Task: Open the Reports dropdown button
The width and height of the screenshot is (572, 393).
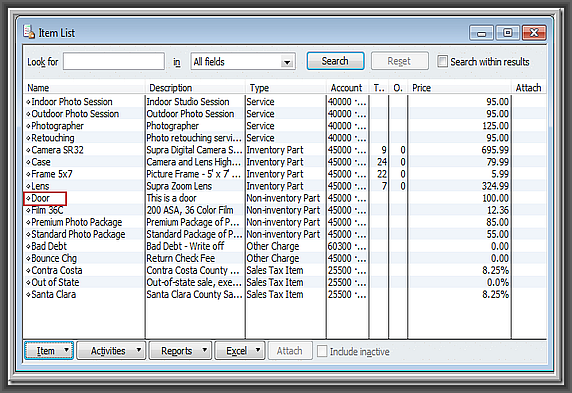Action: [180, 351]
